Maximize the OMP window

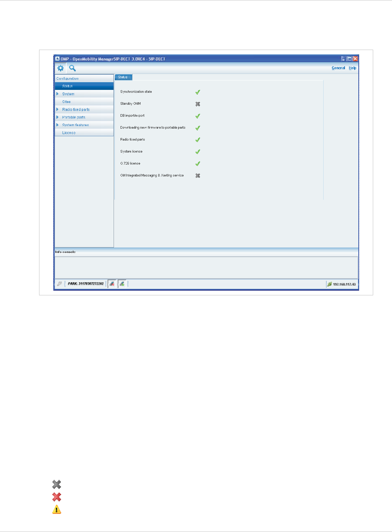tap(349, 59)
